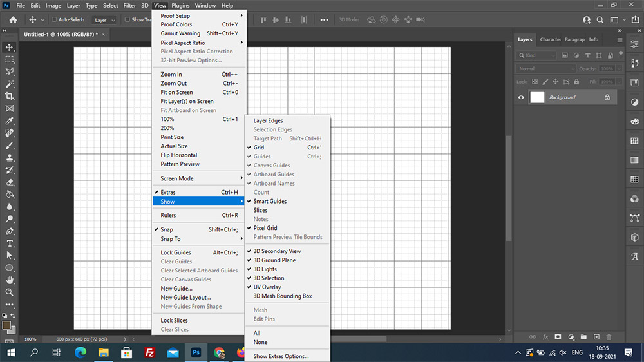
Task: Click the Share icon at top right
Action: click(636, 20)
